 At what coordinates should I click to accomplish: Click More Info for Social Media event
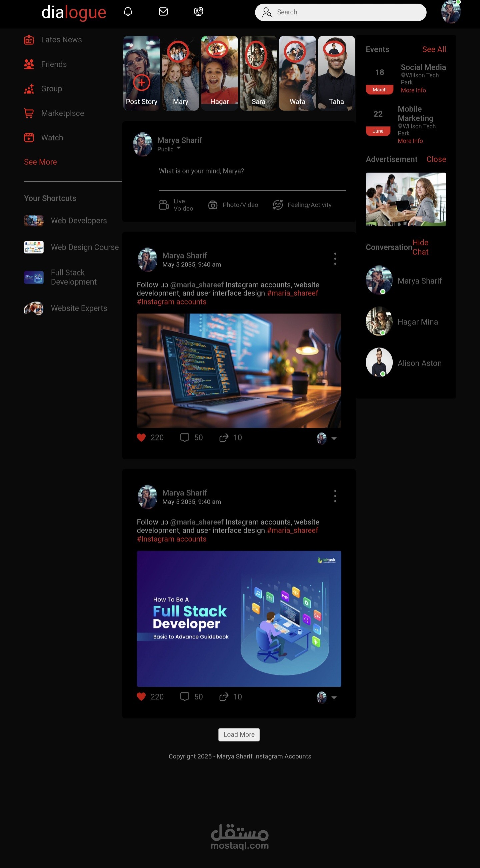click(413, 90)
